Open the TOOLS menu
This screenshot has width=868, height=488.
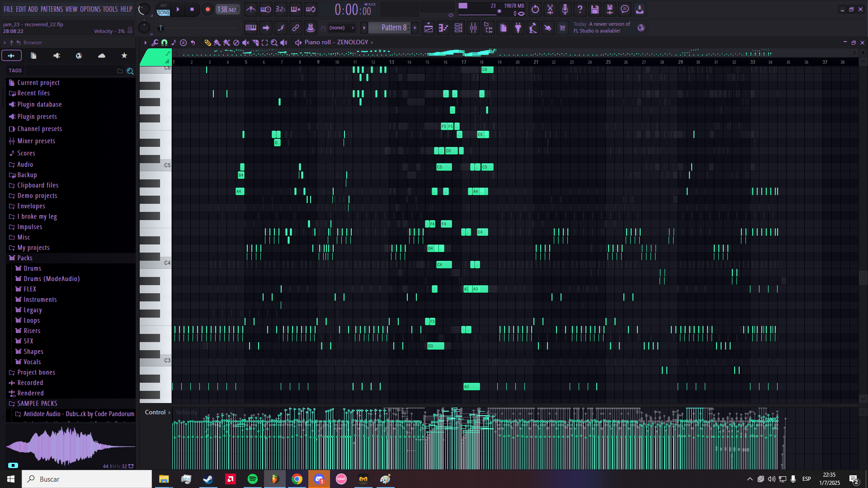tap(110, 9)
